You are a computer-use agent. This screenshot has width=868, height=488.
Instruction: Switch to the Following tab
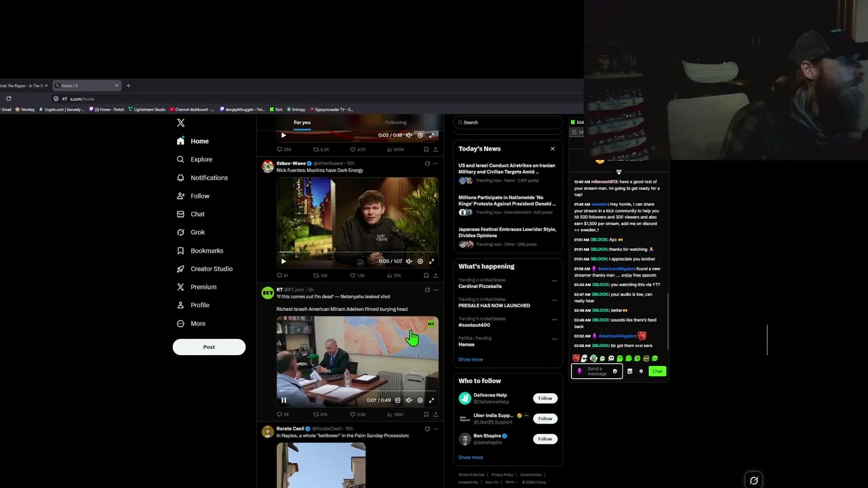point(395,123)
